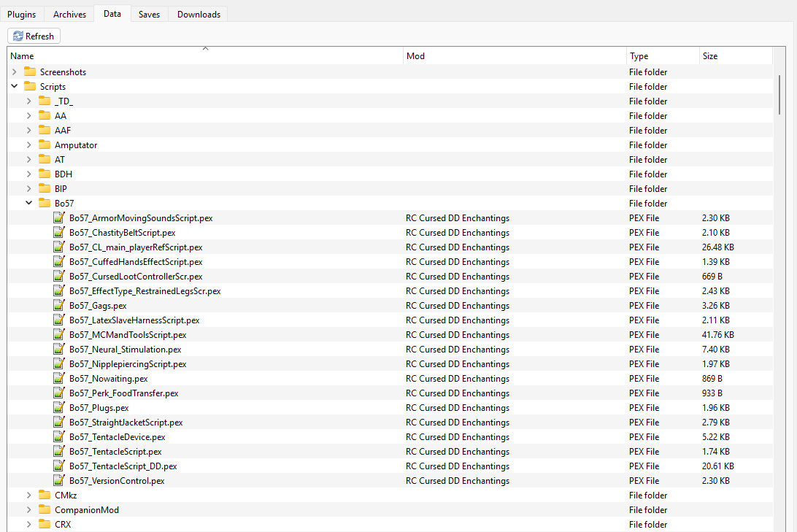Click file icon of Bo57_MCMandToolsScript.pex

pos(59,334)
